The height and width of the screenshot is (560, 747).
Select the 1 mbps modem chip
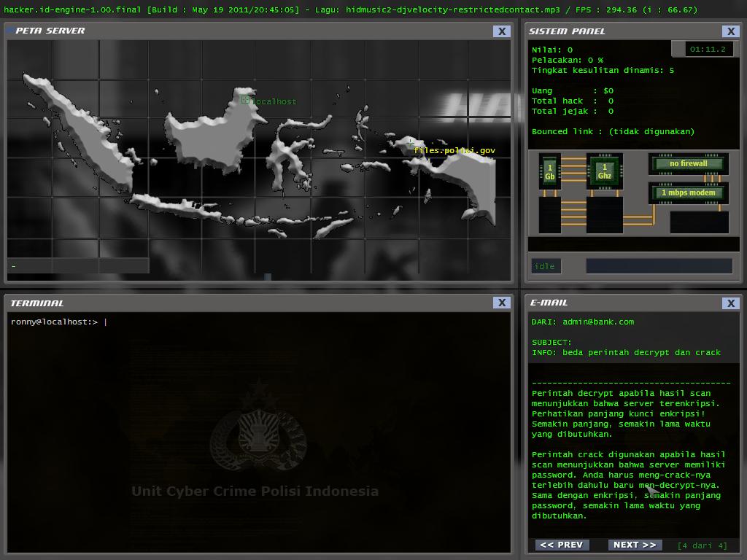click(688, 193)
